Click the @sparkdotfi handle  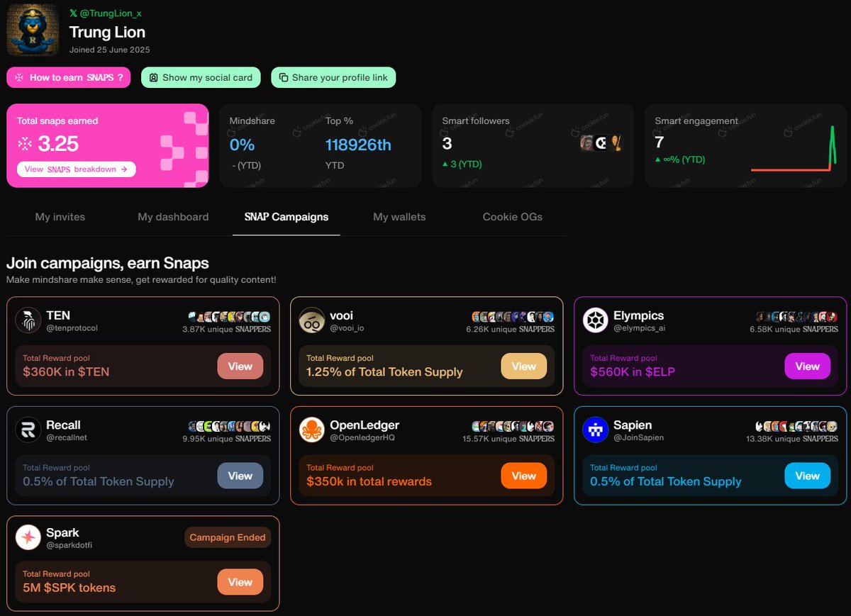pyautogui.click(x=69, y=545)
